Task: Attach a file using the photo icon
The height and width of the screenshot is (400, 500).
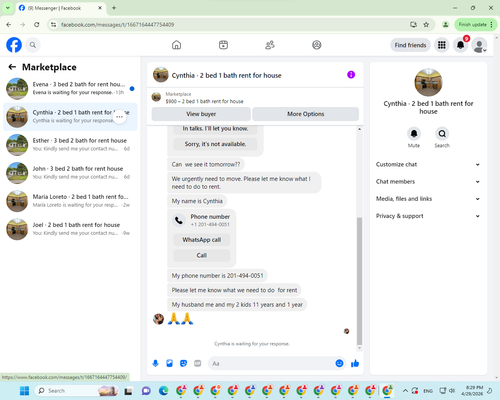Action: pos(169,363)
